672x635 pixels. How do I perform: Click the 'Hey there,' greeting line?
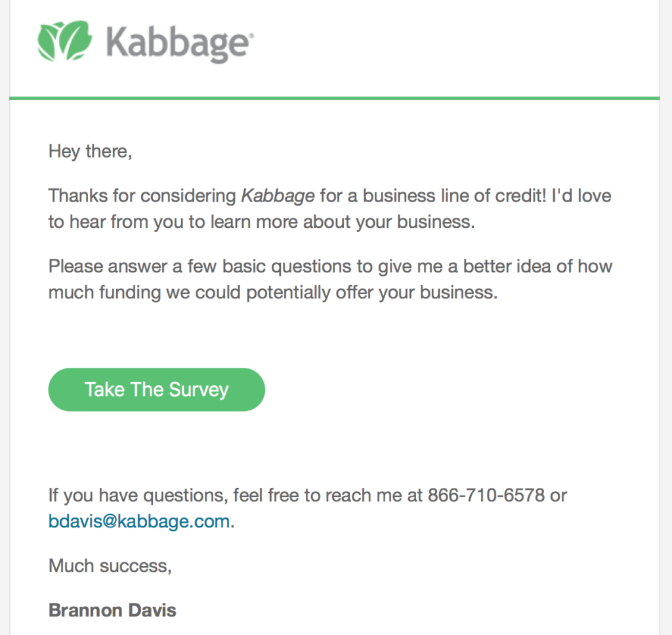91,152
